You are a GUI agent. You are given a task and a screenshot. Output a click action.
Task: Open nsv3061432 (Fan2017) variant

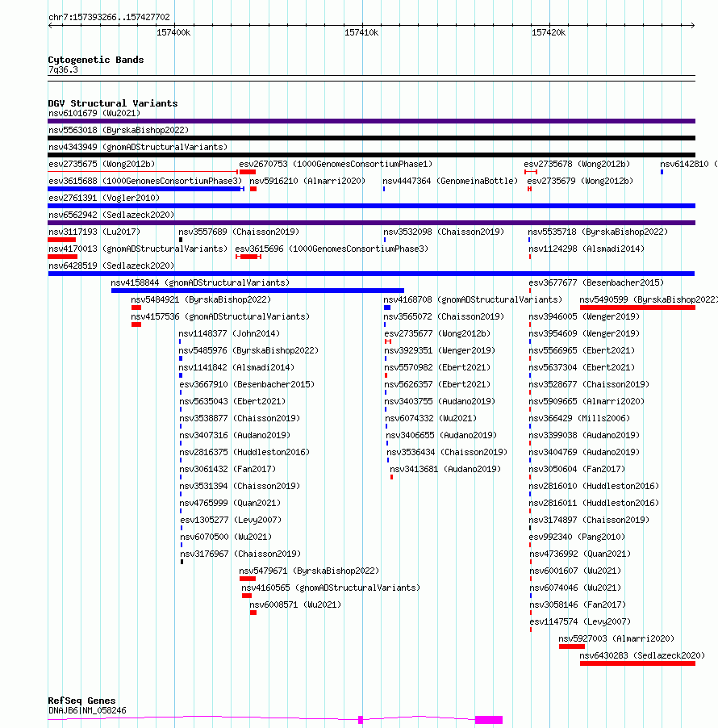tap(228, 470)
